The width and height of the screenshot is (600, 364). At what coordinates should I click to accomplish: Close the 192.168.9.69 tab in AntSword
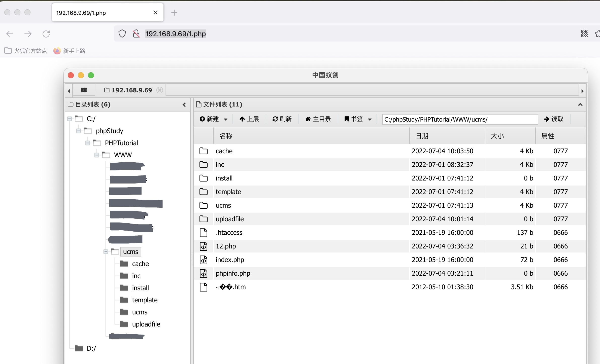tap(160, 90)
